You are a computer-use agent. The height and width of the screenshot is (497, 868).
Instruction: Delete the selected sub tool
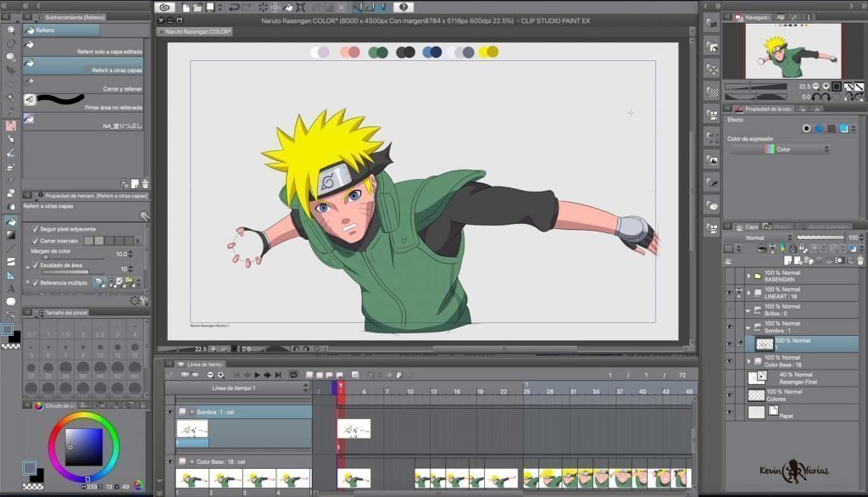[145, 183]
